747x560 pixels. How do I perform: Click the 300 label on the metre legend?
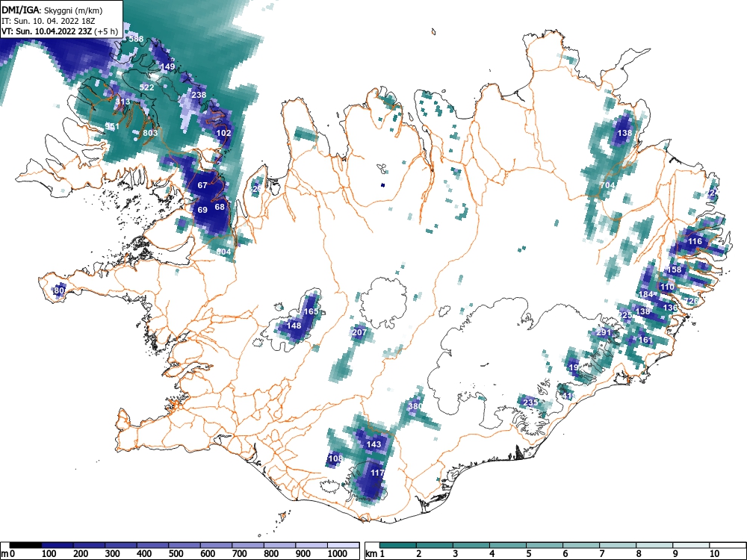pyautogui.click(x=113, y=554)
